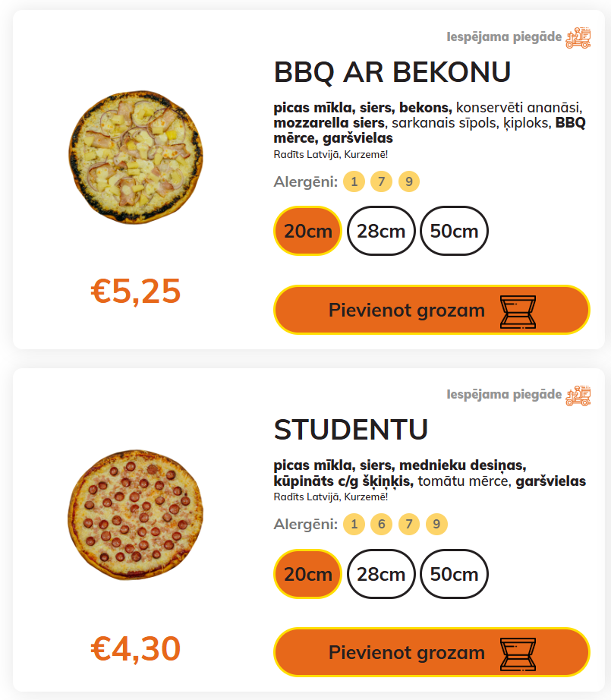Pick 50cm size for BBQ ar bekonu
Image resolution: width=611 pixels, height=700 pixels.
click(454, 231)
